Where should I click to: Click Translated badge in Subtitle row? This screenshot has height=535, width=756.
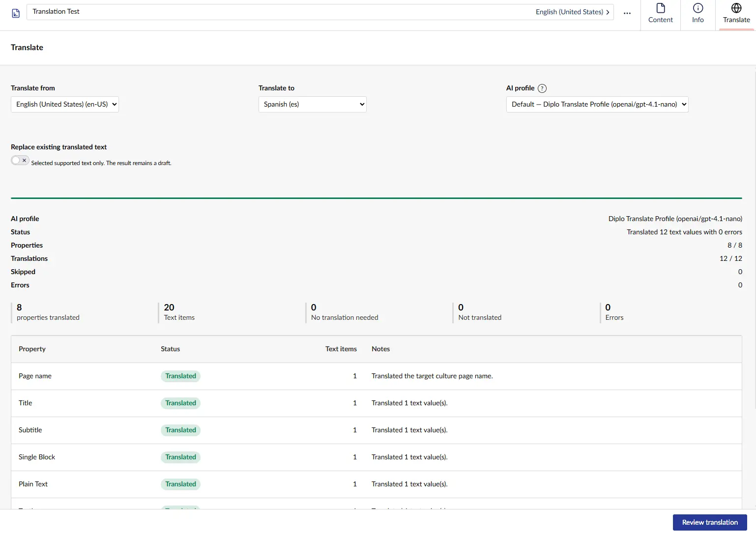180,430
